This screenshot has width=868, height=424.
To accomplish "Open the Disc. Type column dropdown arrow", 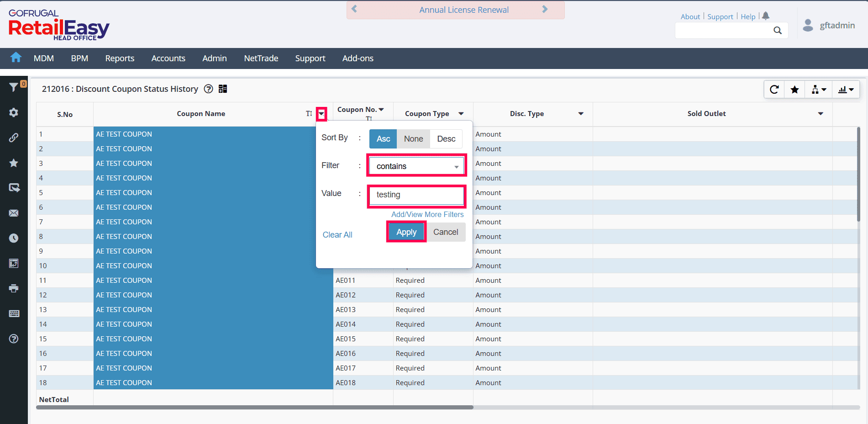I will pos(581,114).
